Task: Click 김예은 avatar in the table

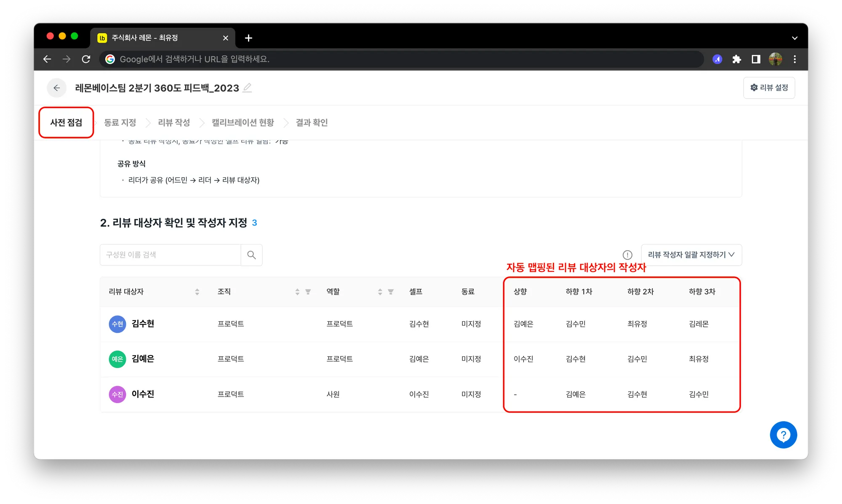Action: [117, 359]
